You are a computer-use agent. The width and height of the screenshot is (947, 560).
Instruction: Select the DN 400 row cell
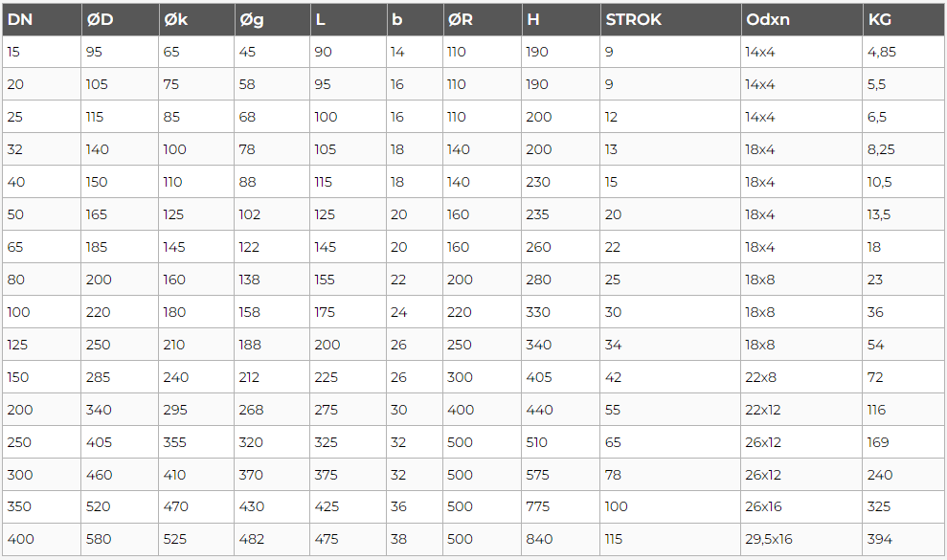click(42, 540)
